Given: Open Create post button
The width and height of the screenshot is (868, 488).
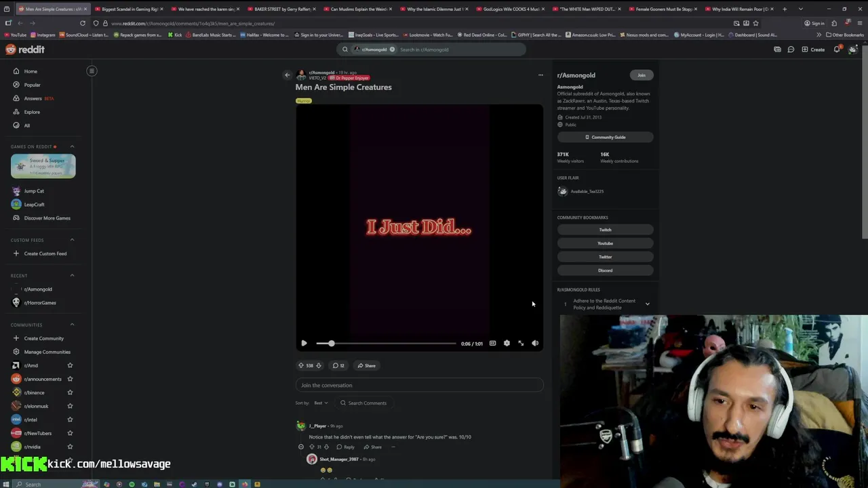Looking at the screenshot, I should pyautogui.click(x=813, y=49).
